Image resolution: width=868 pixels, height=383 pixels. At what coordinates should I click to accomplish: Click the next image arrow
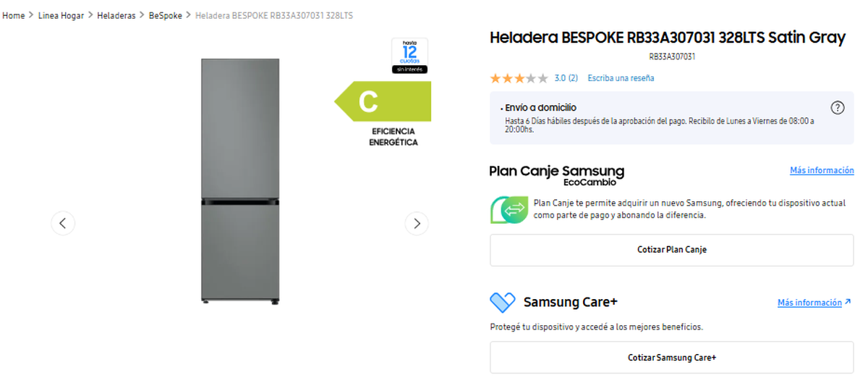[x=417, y=223]
